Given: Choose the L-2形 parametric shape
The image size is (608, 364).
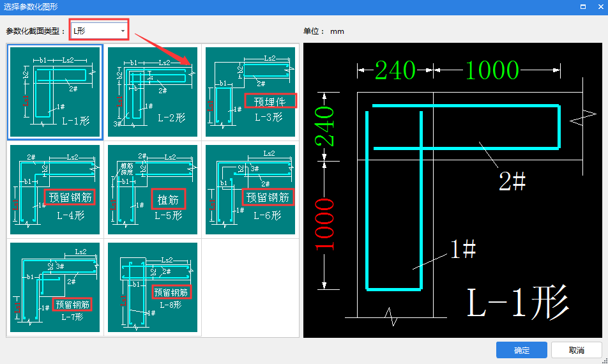Looking at the screenshot, I should [x=153, y=91].
